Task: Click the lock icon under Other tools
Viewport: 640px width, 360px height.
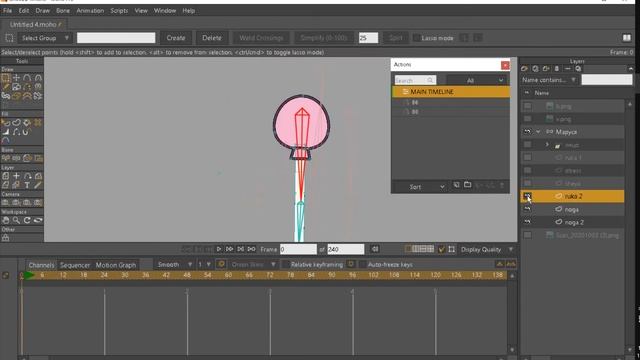Action: [6, 238]
